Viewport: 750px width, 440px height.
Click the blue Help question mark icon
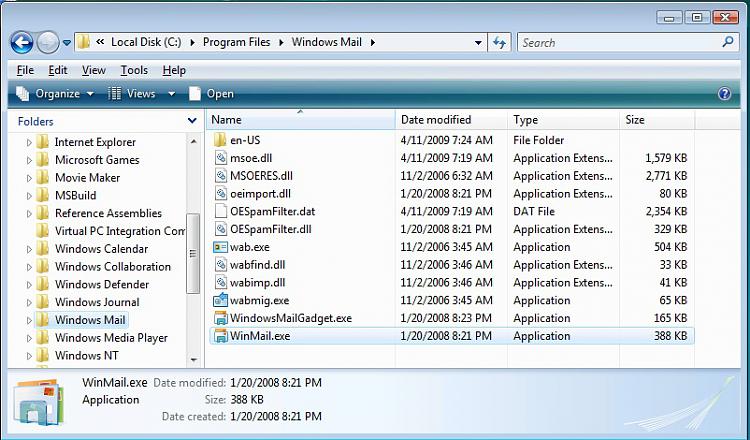724,94
